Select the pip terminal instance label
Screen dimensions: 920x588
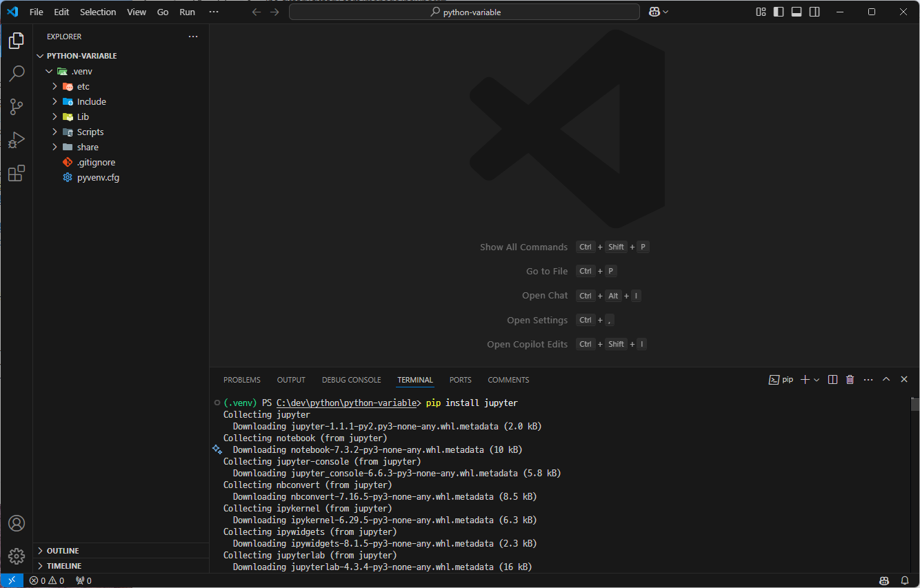pyautogui.click(x=781, y=380)
